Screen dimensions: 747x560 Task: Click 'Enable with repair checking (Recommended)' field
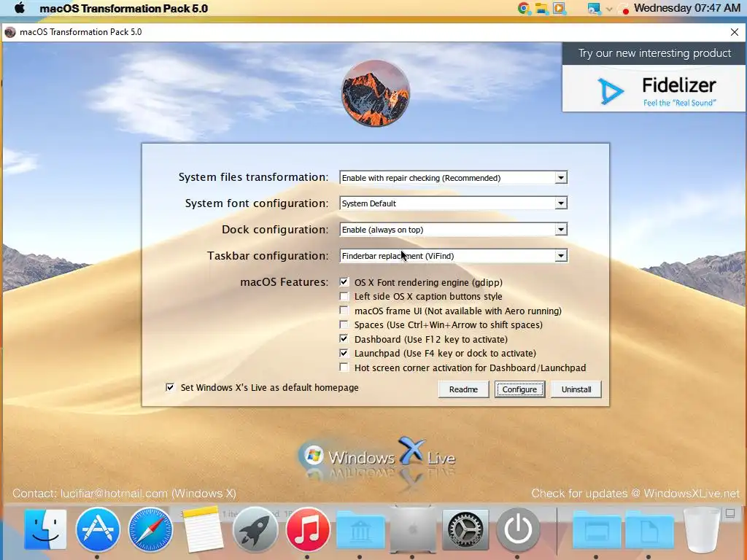click(453, 178)
